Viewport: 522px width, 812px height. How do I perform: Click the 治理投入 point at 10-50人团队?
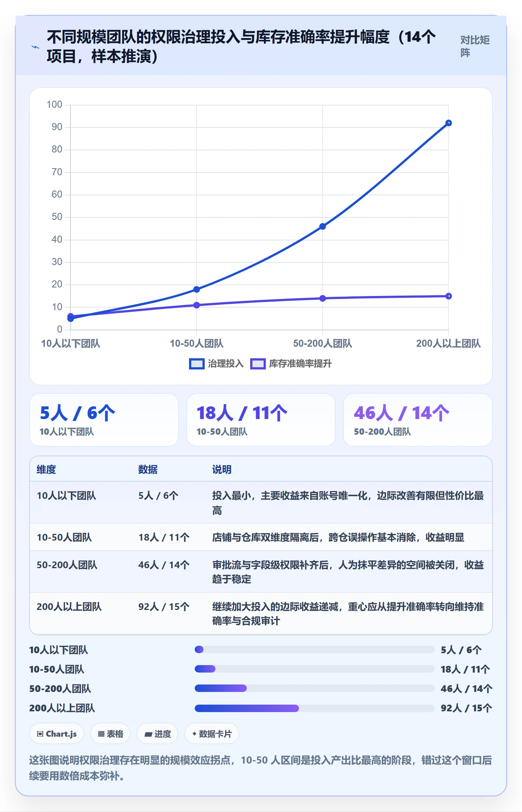coord(196,289)
